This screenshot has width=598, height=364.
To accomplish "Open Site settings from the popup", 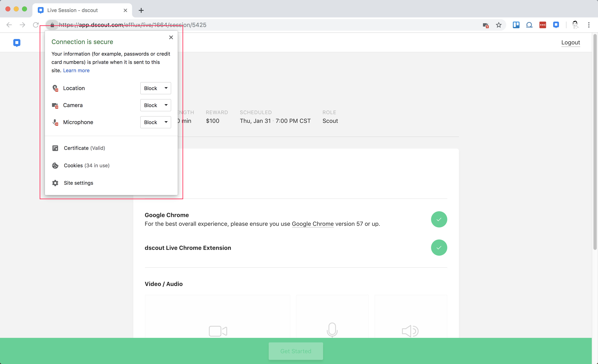I will click(x=78, y=183).
